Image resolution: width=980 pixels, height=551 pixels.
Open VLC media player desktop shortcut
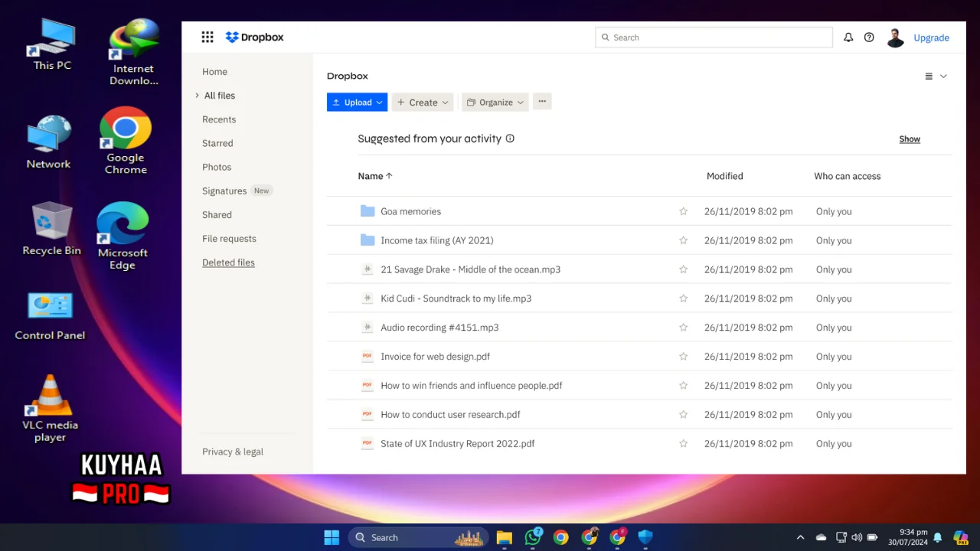click(x=50, y=409)
